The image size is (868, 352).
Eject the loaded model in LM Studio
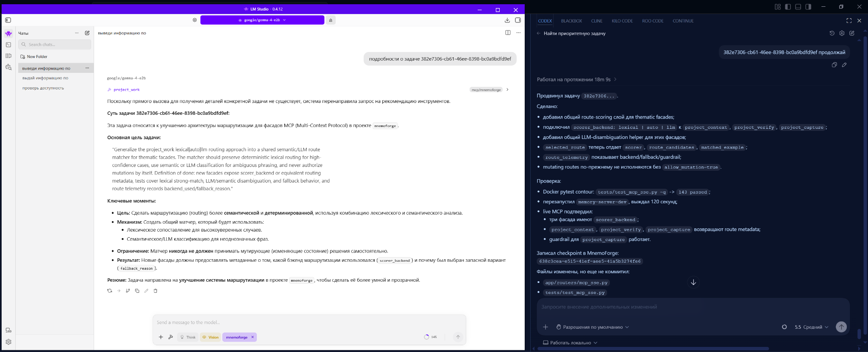[x=331, y=20]
